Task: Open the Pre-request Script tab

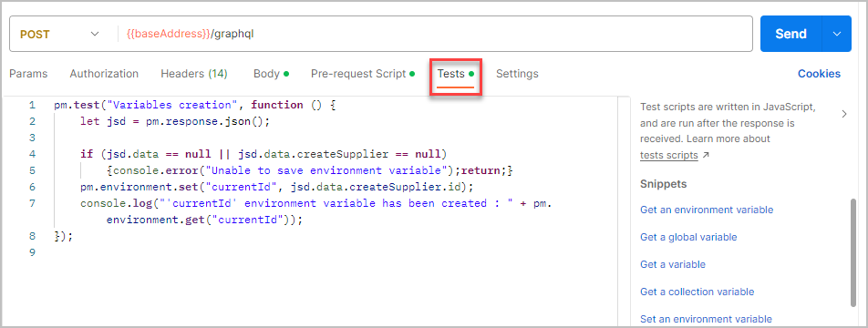Action: [x=363, y=74]
